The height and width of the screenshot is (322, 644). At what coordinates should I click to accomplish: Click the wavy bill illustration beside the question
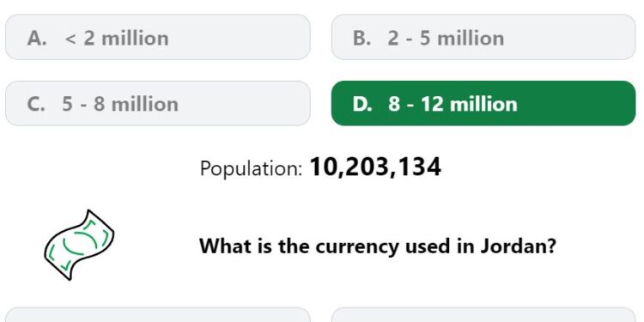click(x=79, y=246)
